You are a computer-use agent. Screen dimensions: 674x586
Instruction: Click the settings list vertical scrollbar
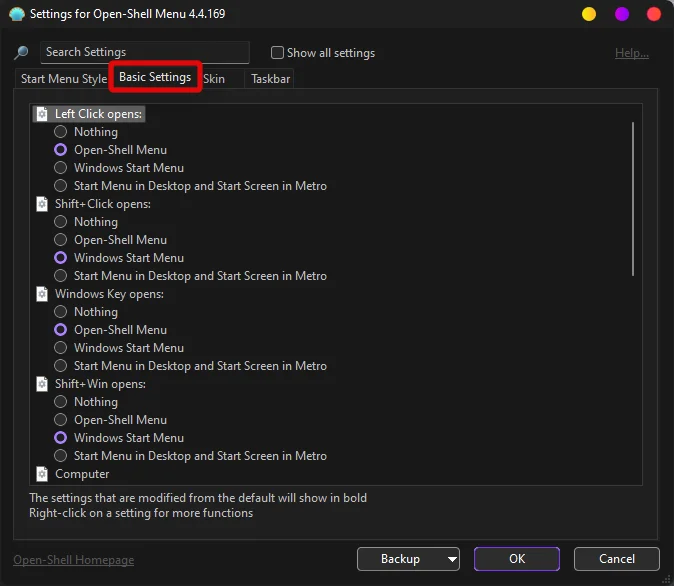633,199
